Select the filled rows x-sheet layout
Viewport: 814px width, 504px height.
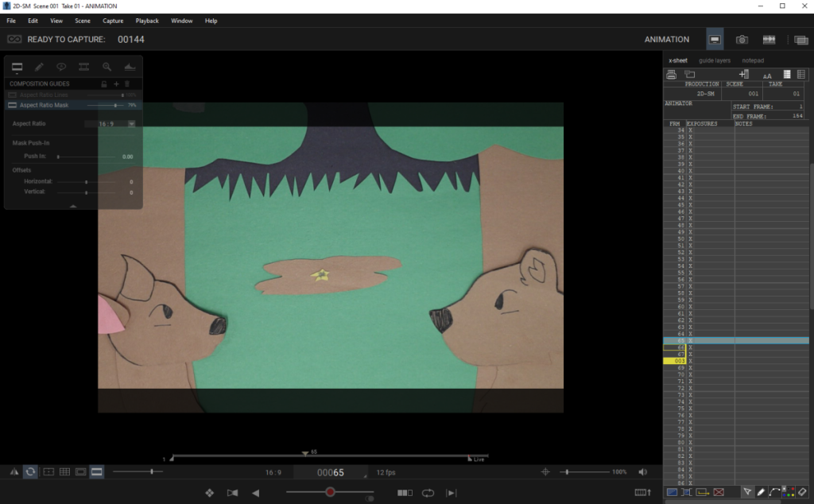pos(787,74)
